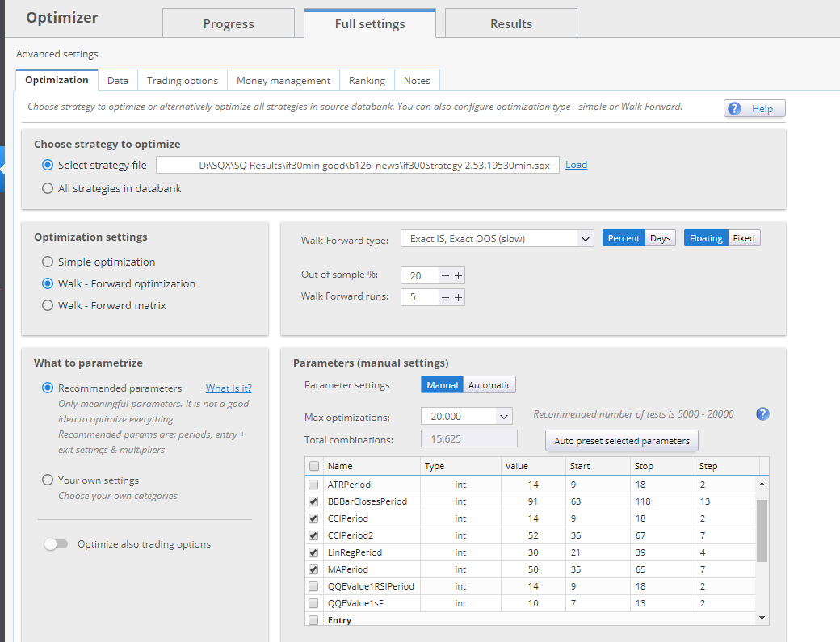840x642 pixels.
Task: Click the Name column header
Action: click(372, 466)
